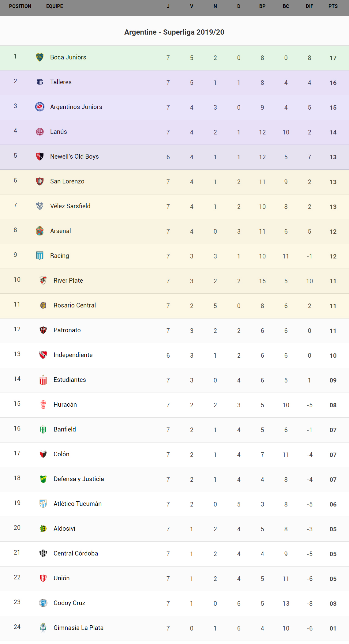Click the Argentine Superliga 2019/20 title
The image size is (349, 644).
pyautogui.click(x=174, y=32)
